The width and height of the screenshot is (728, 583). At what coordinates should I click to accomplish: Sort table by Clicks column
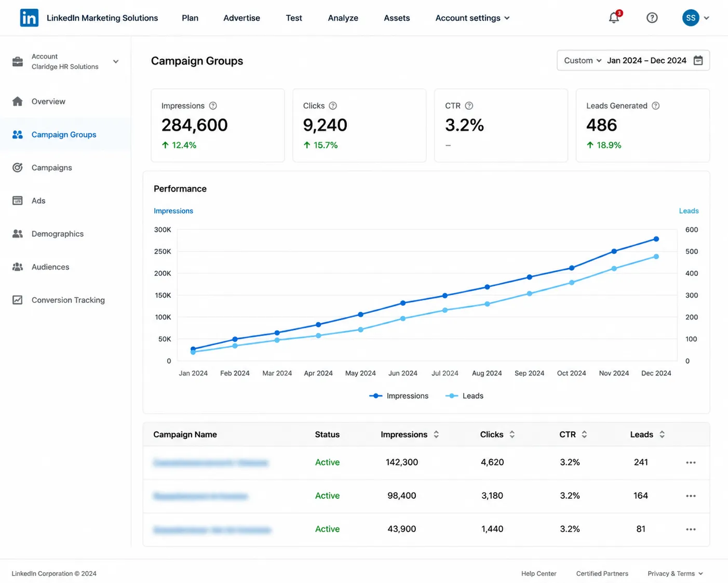[x=512, y=434]
